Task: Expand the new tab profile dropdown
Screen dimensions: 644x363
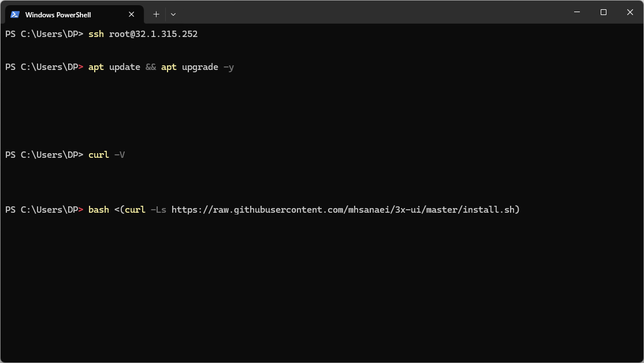Action: point(173,14)
